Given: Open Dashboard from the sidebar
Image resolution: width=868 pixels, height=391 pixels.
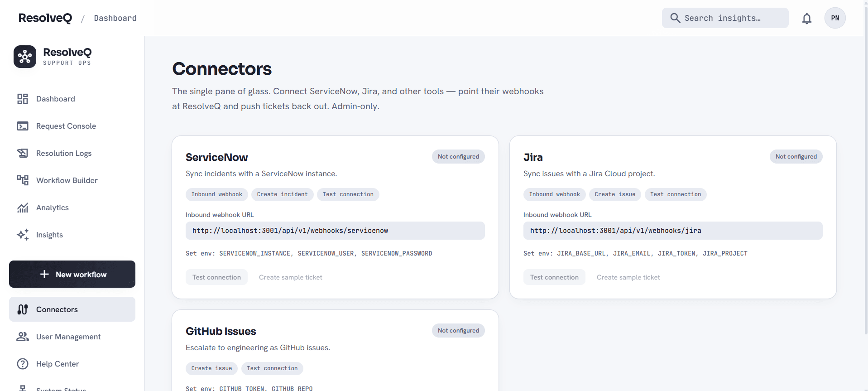Looking at the screenshot, I should 72,99.
